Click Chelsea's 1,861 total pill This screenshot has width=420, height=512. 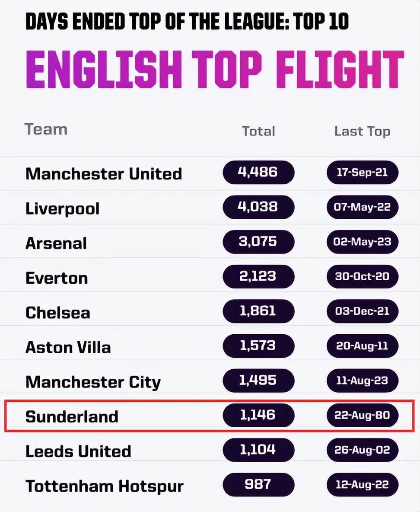click(x=258, y=311)
